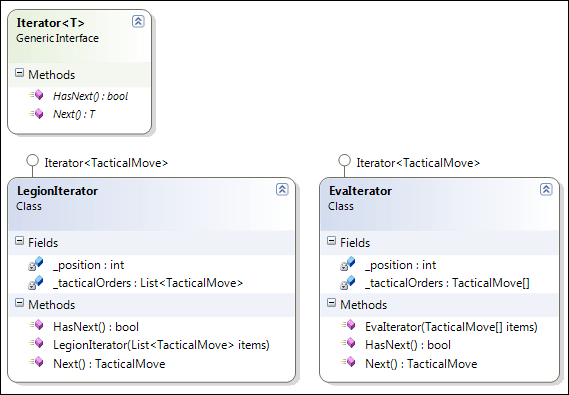The image size is (569, 395).
Task: Click method icon beside EvaIterator constructor
Action: coord(348,325)
